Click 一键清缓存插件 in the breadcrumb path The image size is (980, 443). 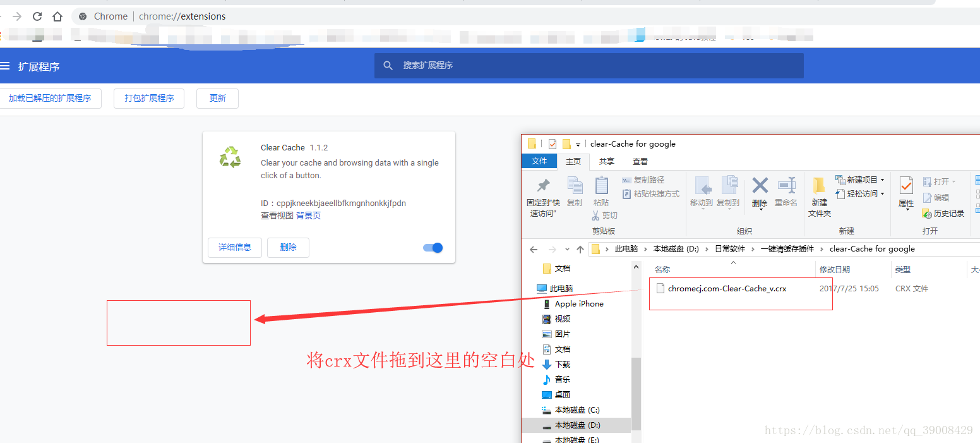tap(787, 249)
